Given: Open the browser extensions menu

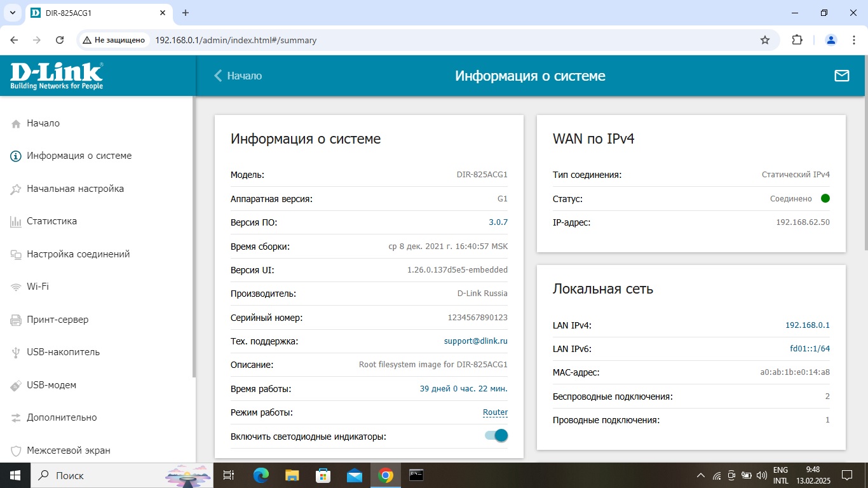Looking at the screenshot, I should (x=797, y=40).
